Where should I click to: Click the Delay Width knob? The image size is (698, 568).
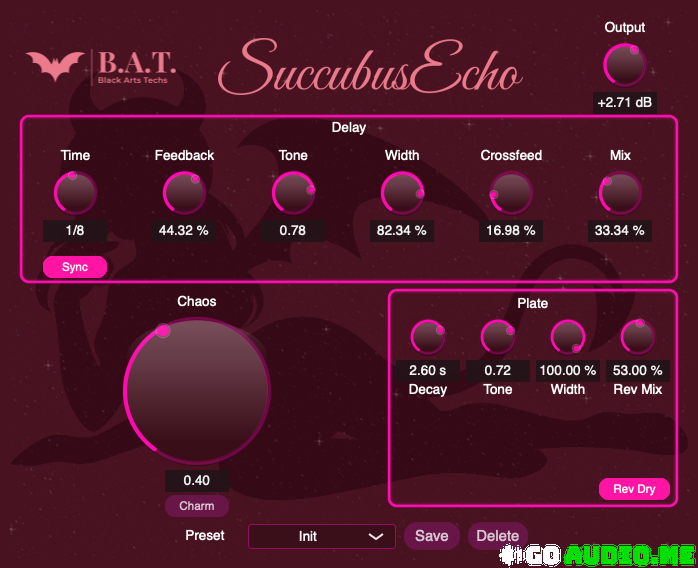[x=402, y=192]
